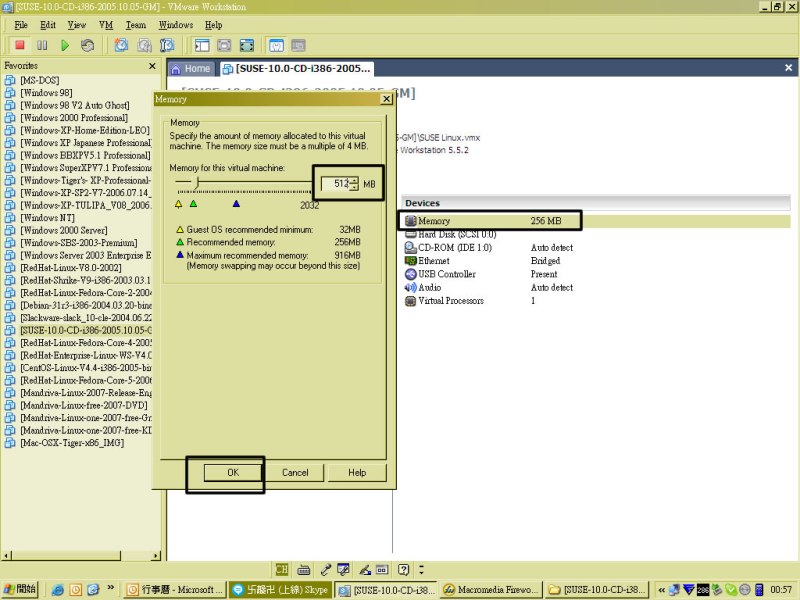Screen dimensions: 800x600
Task: Open the VM menu
Action: click(x=106, y=25)
